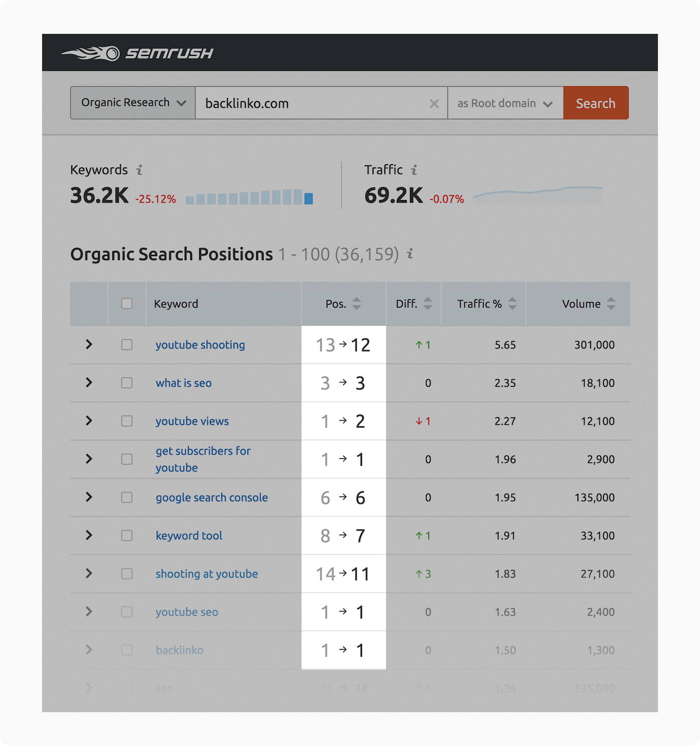The height and width of the screenshot is (746, 700).
Task: Open shooting at youtube keyword link
Action: coord(207,574)
